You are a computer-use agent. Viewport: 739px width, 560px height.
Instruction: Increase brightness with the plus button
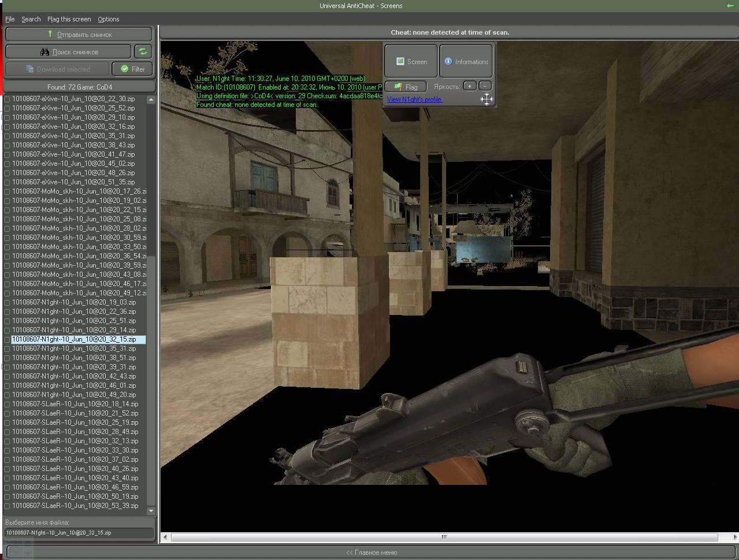click(470, 86)
